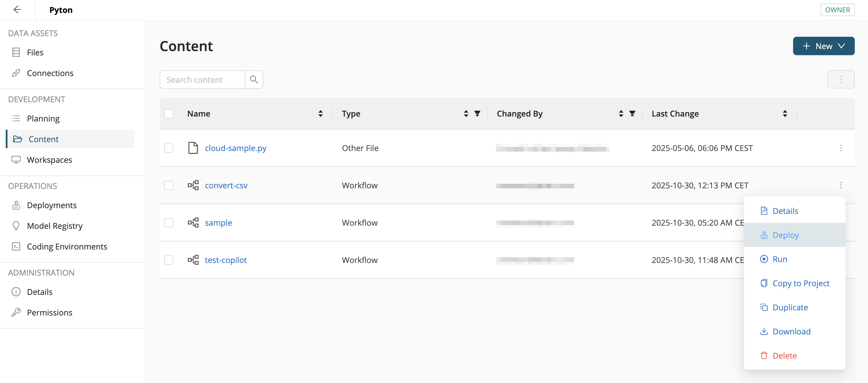Screen dimensions: 868x383
Task: Click the search magnifier icon
Action: [254, 79]
